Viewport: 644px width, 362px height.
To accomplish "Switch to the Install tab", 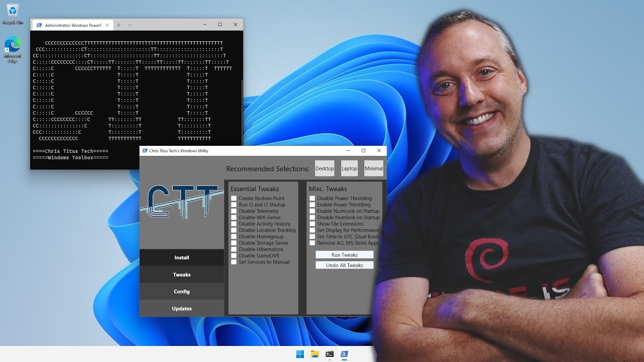I will 182,257.
